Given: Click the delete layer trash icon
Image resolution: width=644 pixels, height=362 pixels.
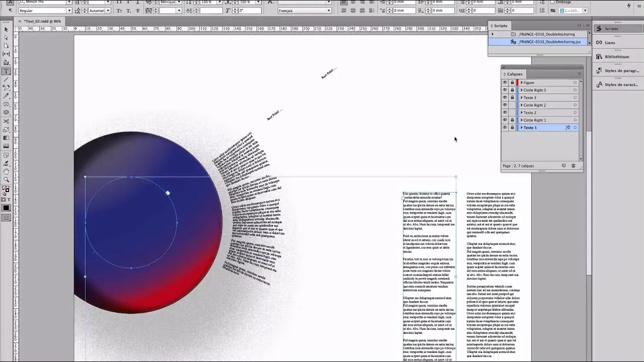Looking at the screenshot, I should tap(573, 165).
